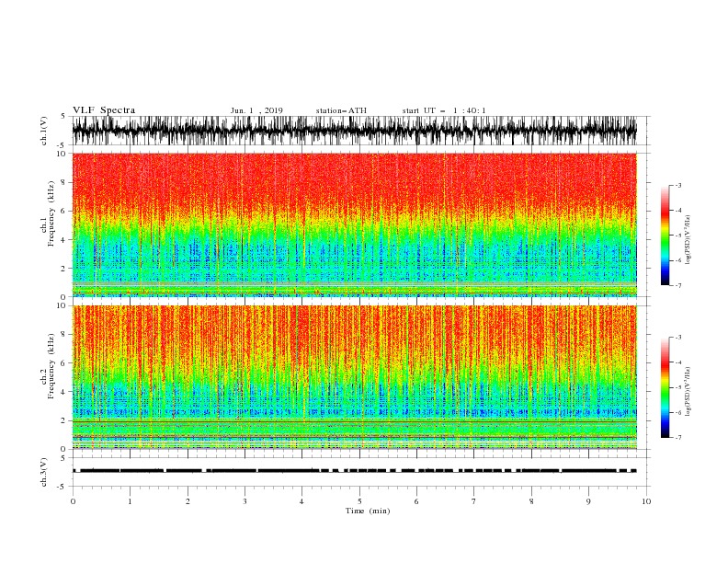This screenshot has height=563, width=728.
Task: Click the time axis tick label "2"
Action: pos(188,501)
